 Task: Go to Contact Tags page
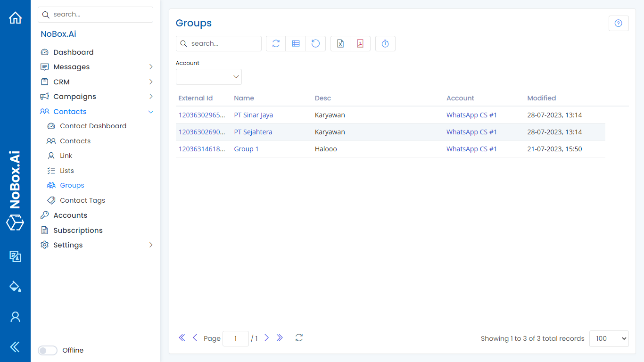(82, 200)
